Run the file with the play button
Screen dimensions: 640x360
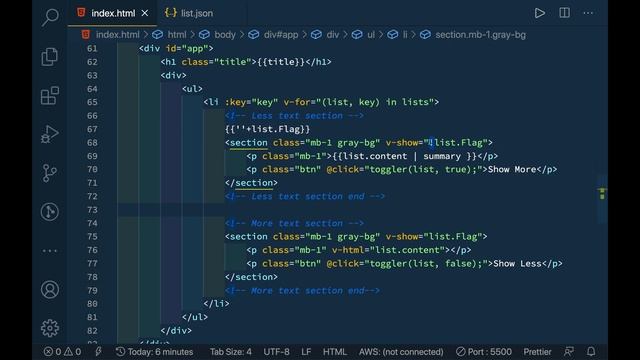[x=540, y=13]
